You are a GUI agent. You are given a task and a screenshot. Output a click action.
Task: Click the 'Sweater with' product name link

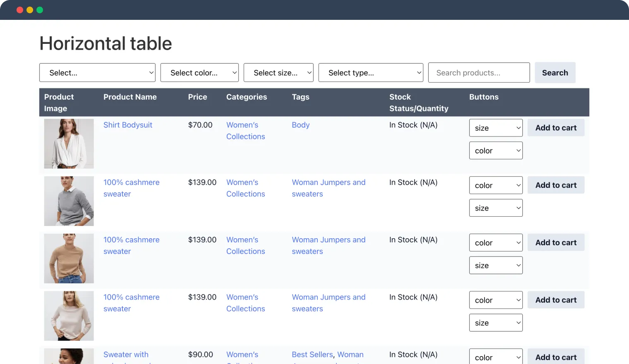(x=126, y=354)
